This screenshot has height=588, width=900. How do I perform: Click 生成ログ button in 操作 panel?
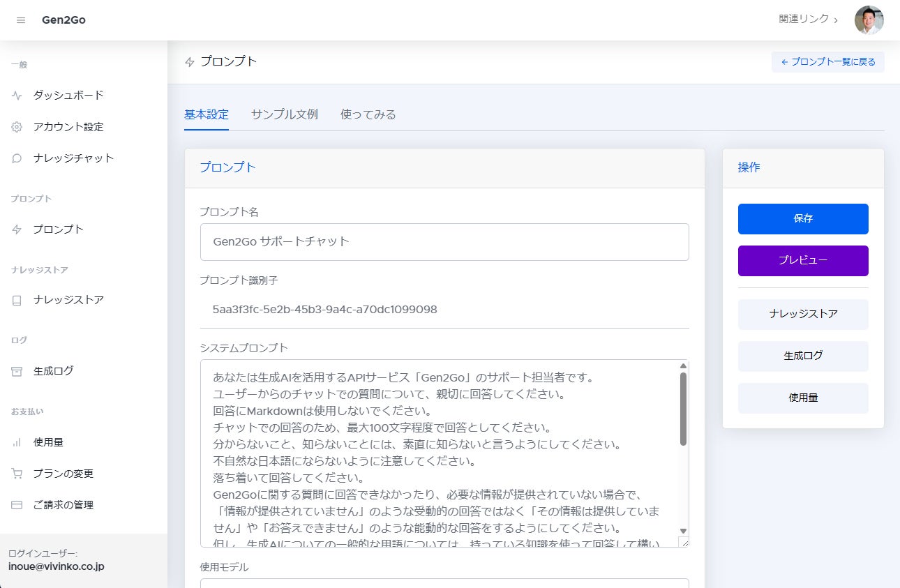(803, 356)
